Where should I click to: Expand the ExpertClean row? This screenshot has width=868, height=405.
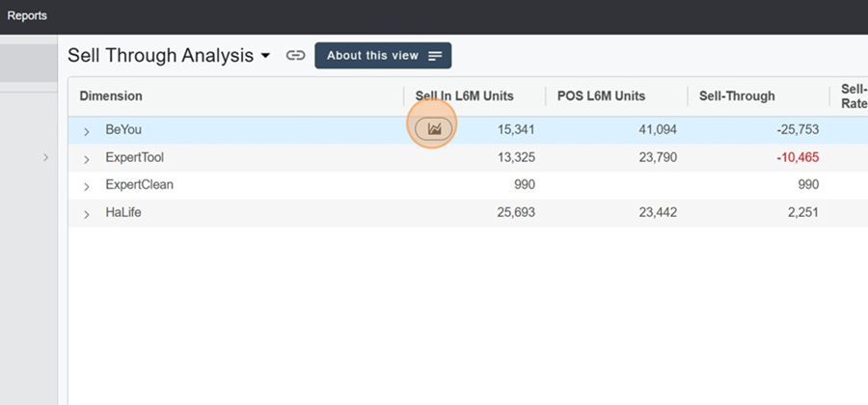point(87,186)
